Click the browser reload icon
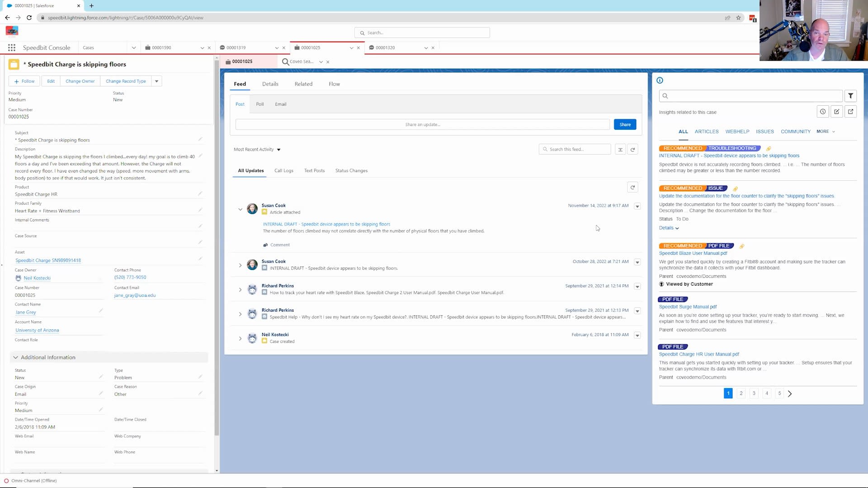Image resolution: width=868 pixels, height=488 pixels. click(x=29, y=18)
